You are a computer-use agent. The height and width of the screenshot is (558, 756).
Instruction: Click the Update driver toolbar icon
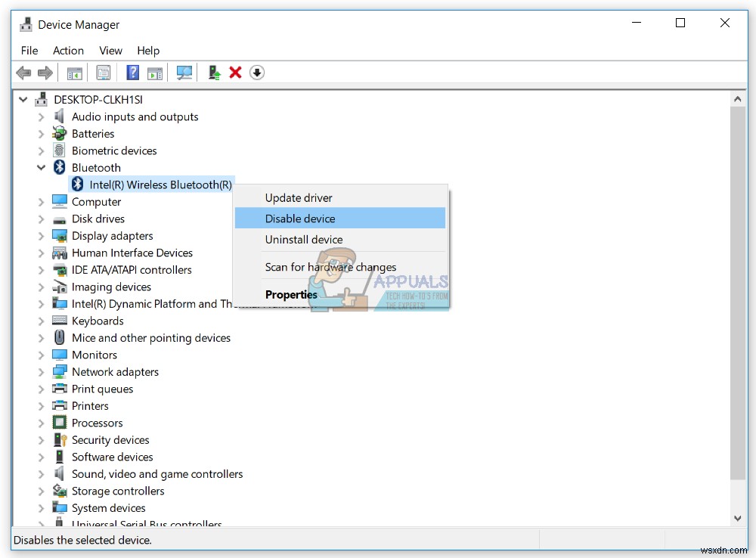(x=213, y=72)
